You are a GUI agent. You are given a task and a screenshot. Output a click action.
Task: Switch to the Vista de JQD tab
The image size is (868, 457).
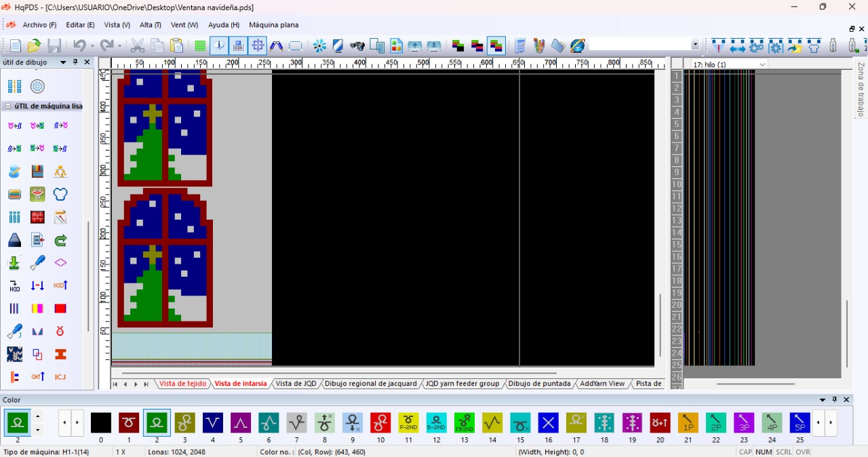click(296, 384)
